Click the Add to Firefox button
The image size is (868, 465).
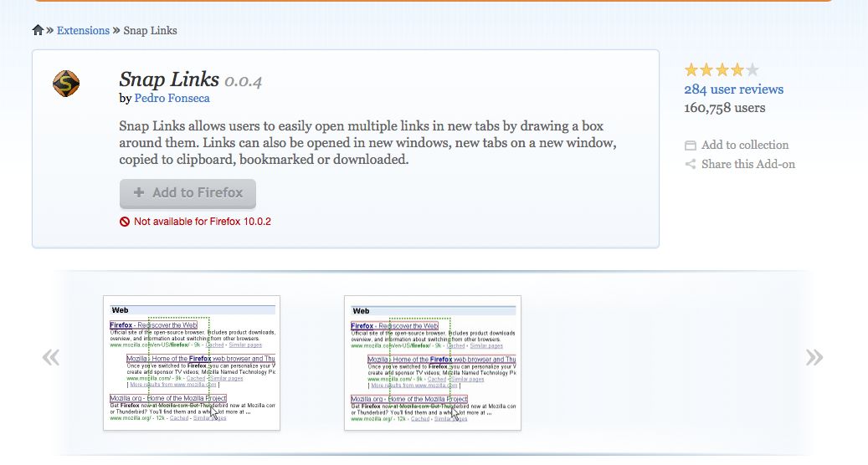[x=187, y=193]
